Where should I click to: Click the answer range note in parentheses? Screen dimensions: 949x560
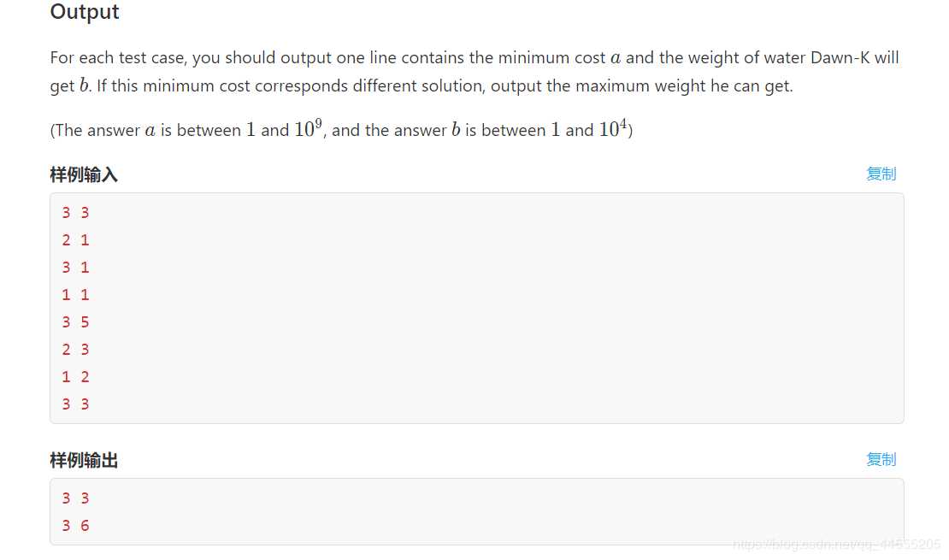(x=341, y=130)
